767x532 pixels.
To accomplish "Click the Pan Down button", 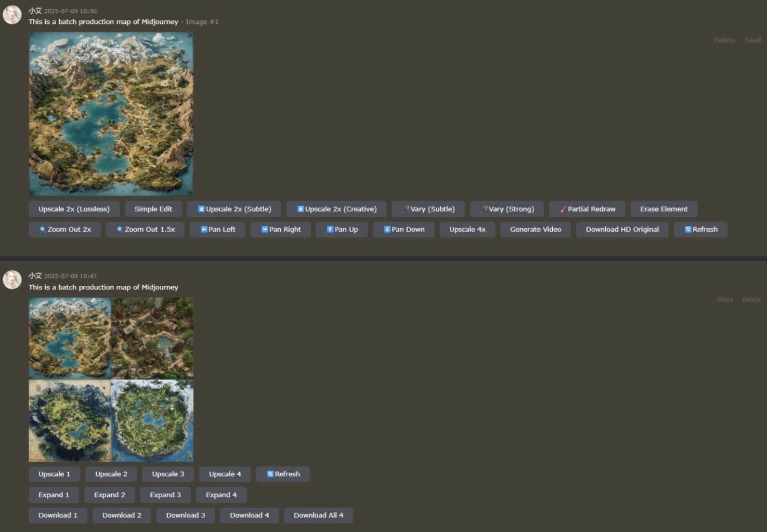I will pos(404,229).
